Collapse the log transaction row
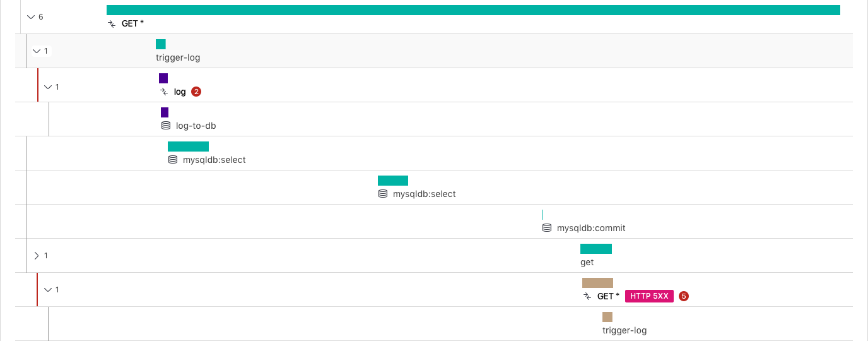 [47, 87]
